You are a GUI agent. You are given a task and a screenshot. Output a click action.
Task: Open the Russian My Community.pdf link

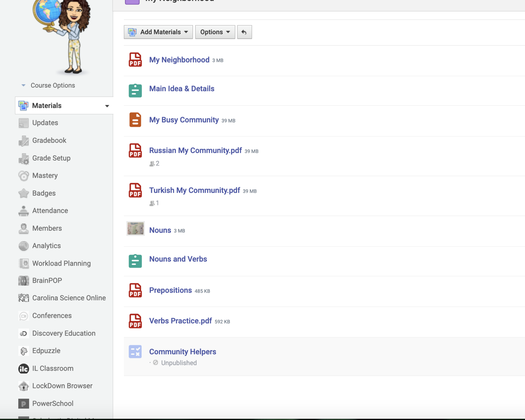click(195, 151)
